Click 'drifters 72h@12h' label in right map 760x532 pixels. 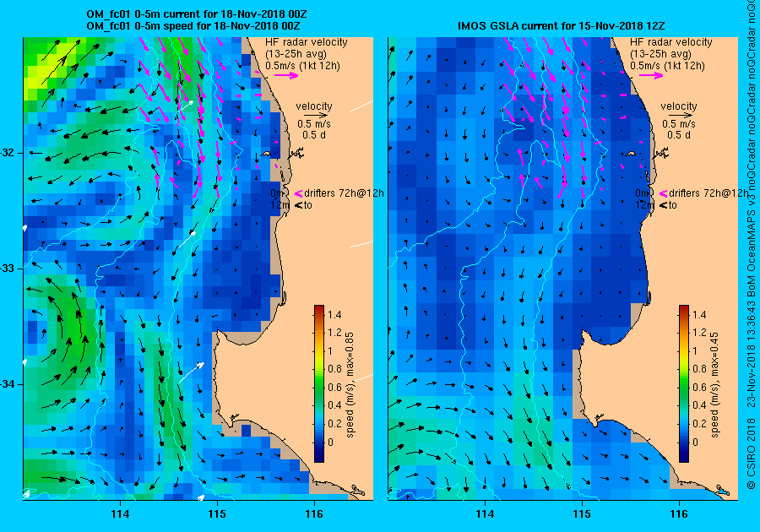[708, 193]
